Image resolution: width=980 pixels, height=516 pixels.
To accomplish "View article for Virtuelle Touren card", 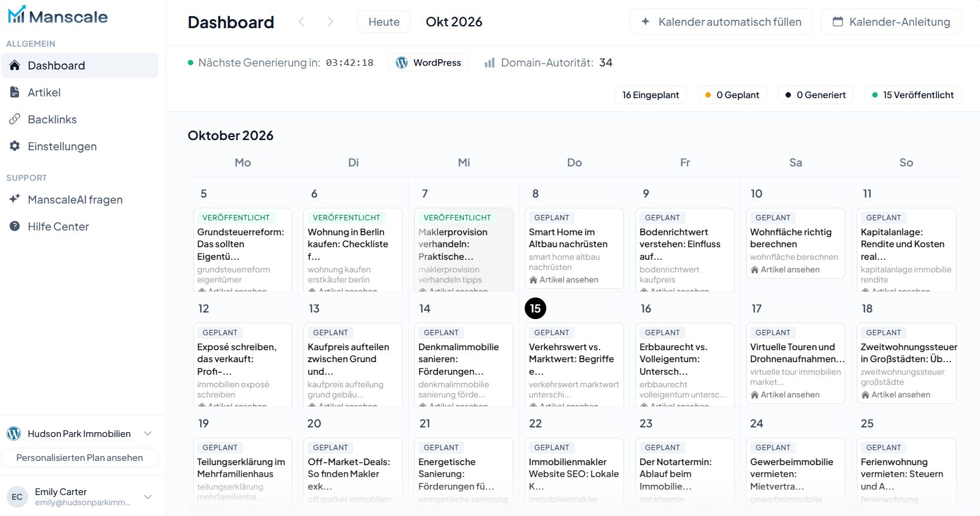I will pos(785,394).
